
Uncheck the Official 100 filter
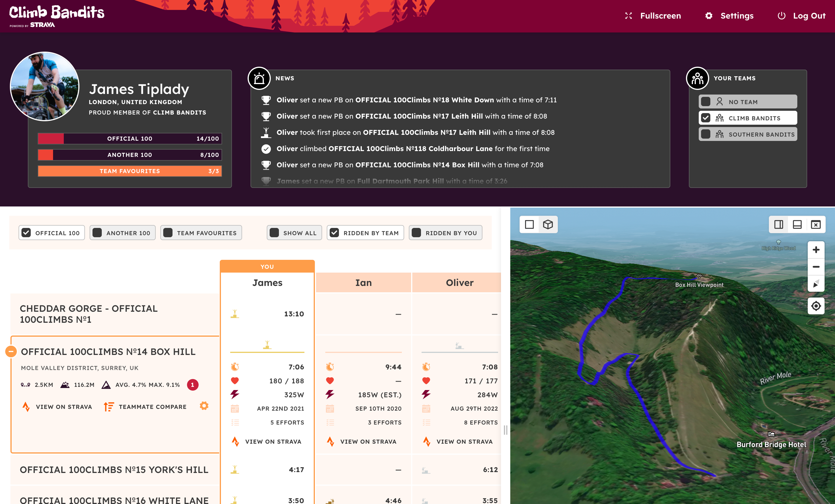click(x=26, y=233)
